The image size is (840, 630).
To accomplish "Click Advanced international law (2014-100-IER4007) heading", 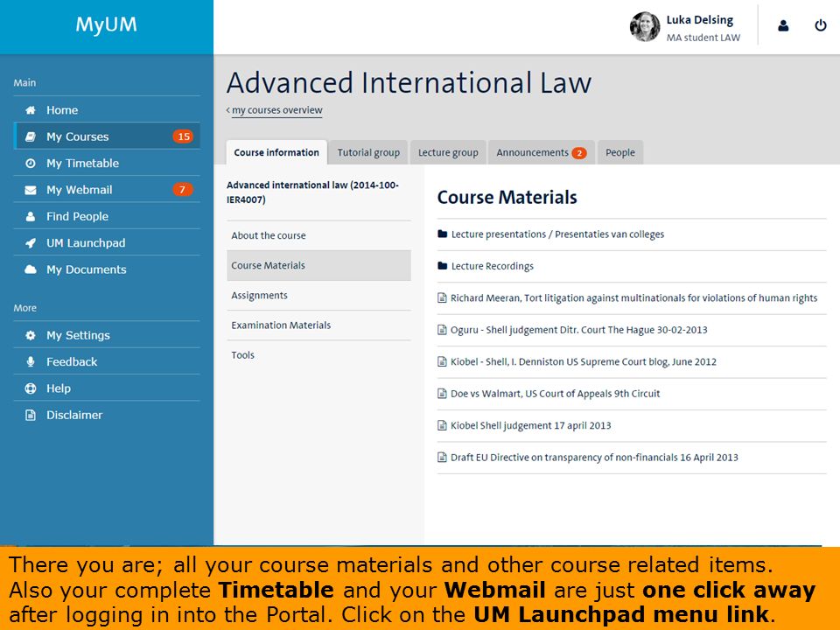I will click(313, 192).
